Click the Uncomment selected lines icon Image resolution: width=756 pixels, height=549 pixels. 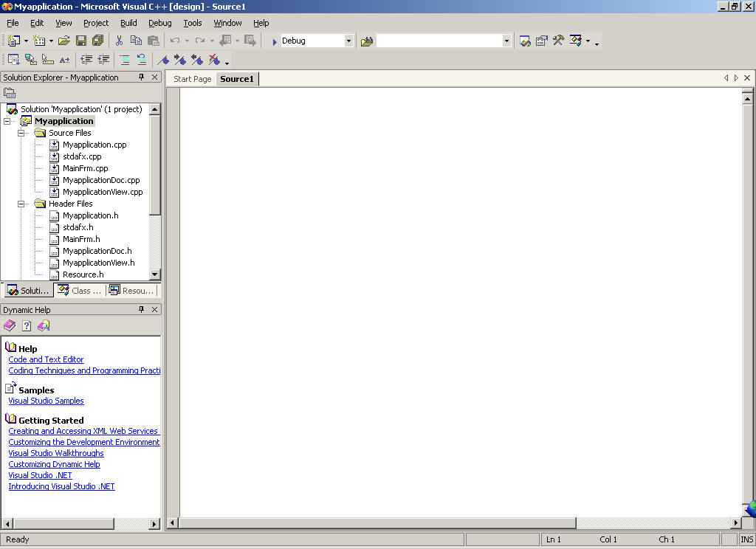coord(142,60)
